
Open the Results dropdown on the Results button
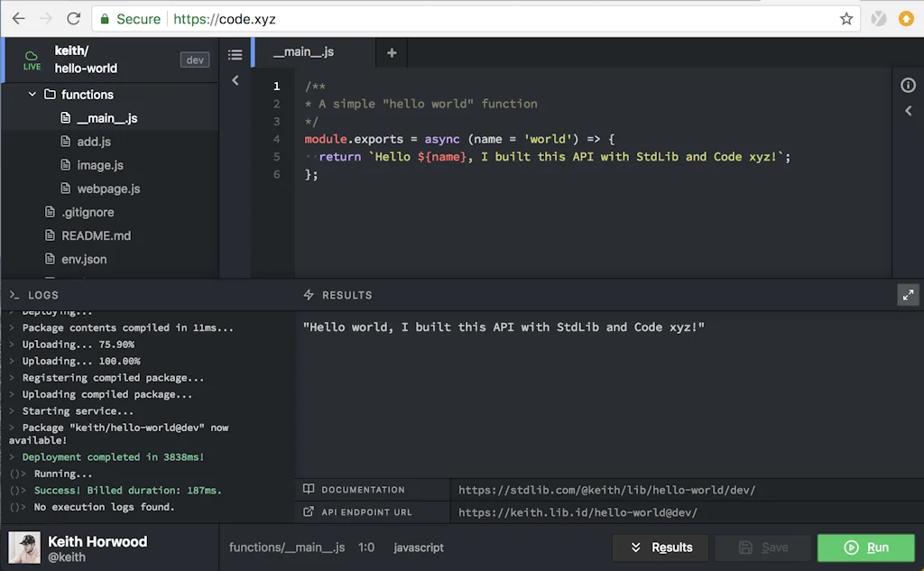point(637,548)
